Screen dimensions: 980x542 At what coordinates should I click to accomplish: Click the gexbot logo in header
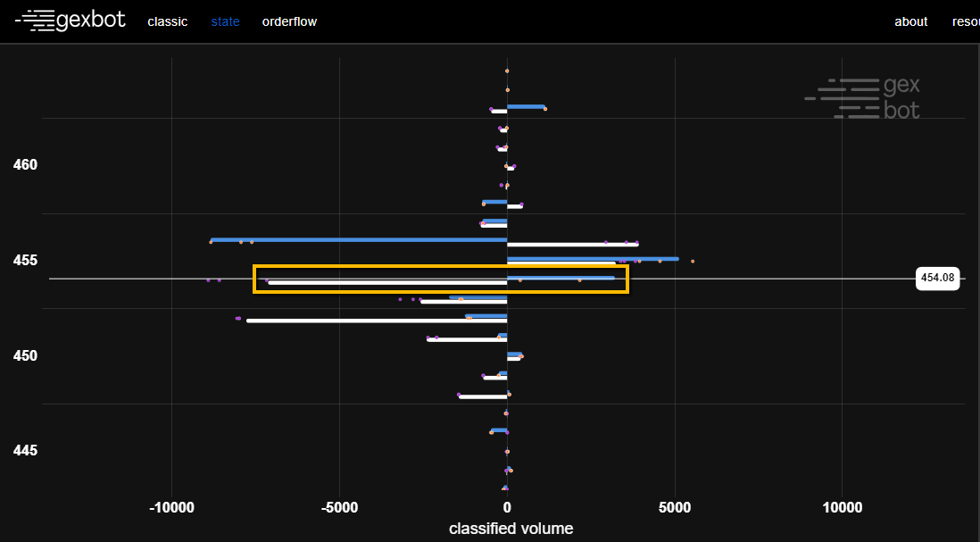pyautogui.click(x=70, y=21)
